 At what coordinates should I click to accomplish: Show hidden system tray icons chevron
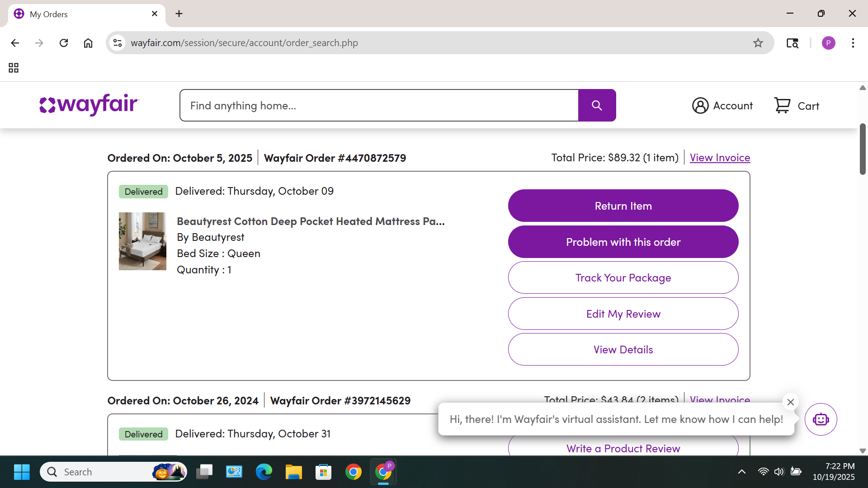tap(742, 472)
